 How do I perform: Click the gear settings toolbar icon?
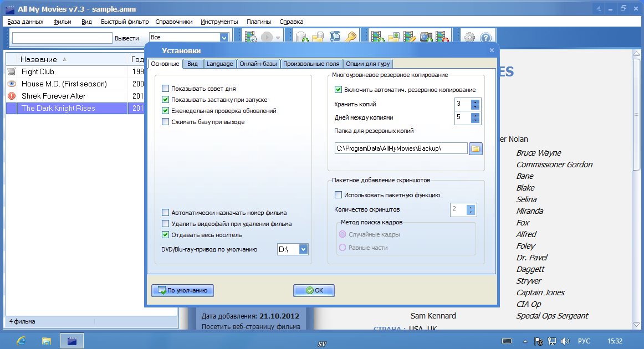click(x=469, y=37)
